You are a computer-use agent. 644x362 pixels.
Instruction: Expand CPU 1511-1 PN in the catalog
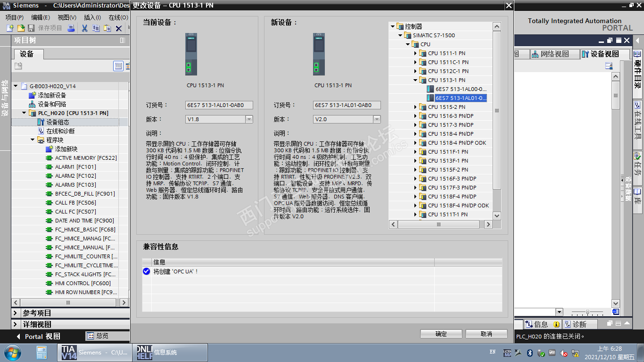(x=415, y=53)
